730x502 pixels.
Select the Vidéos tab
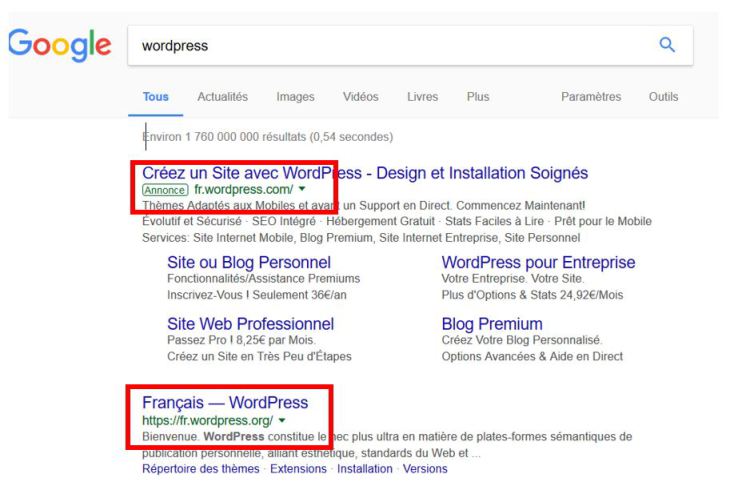coord(360,97)
